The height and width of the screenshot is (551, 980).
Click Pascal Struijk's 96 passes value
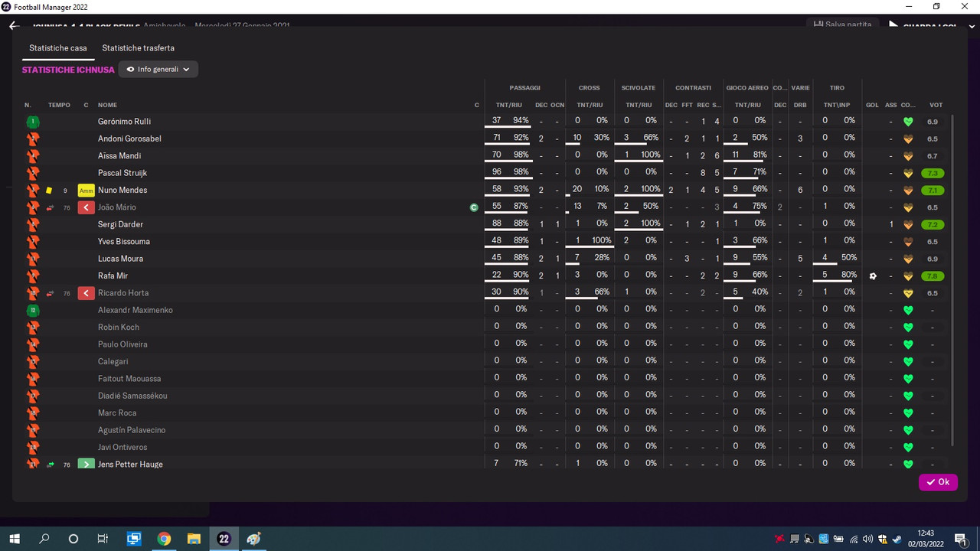pos(496,173)
